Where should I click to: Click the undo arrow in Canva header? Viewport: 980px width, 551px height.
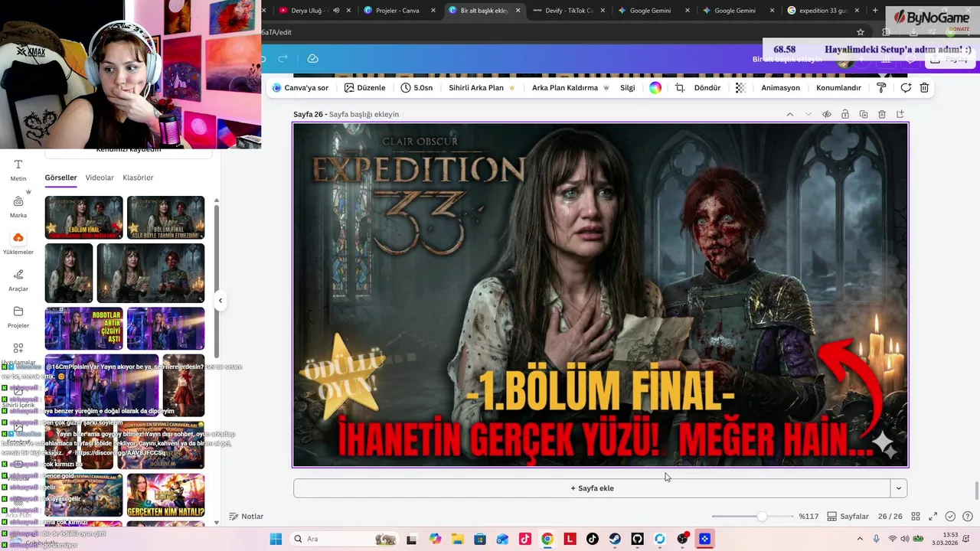(x=263, y=59)
